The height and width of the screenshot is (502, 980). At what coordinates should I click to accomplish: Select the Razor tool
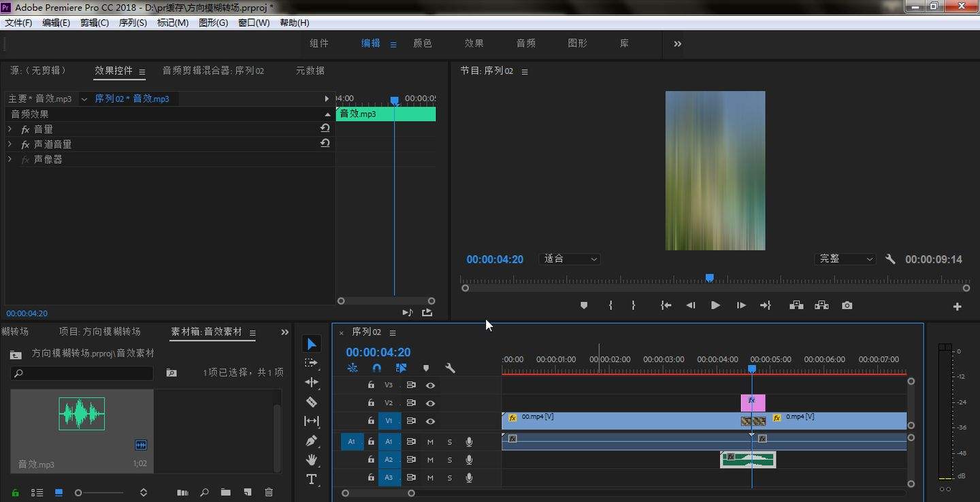312,401
